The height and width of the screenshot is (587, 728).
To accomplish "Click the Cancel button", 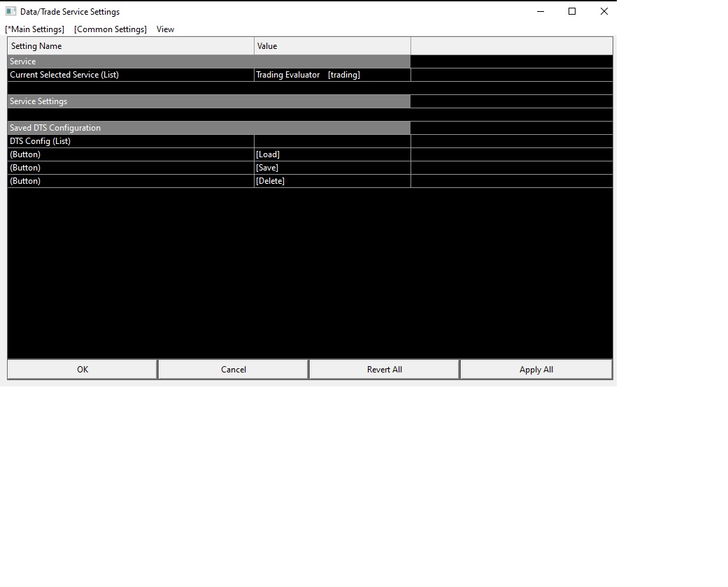I will coord(234,370).
